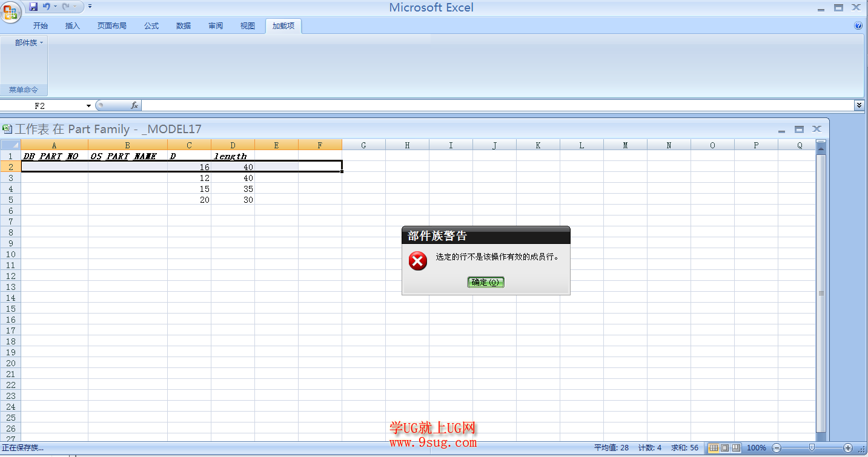Click 平均值: 28 in status bar

[611, 448]
